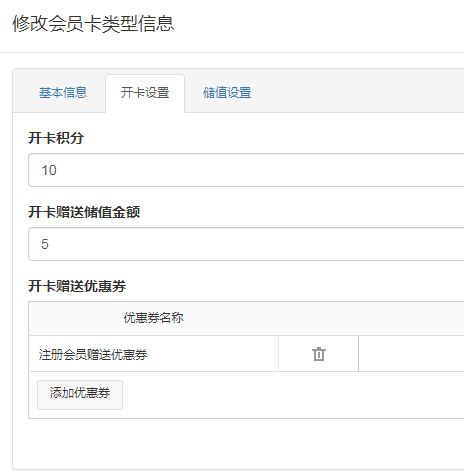Open the 储值设置 tab

[227, 93]
